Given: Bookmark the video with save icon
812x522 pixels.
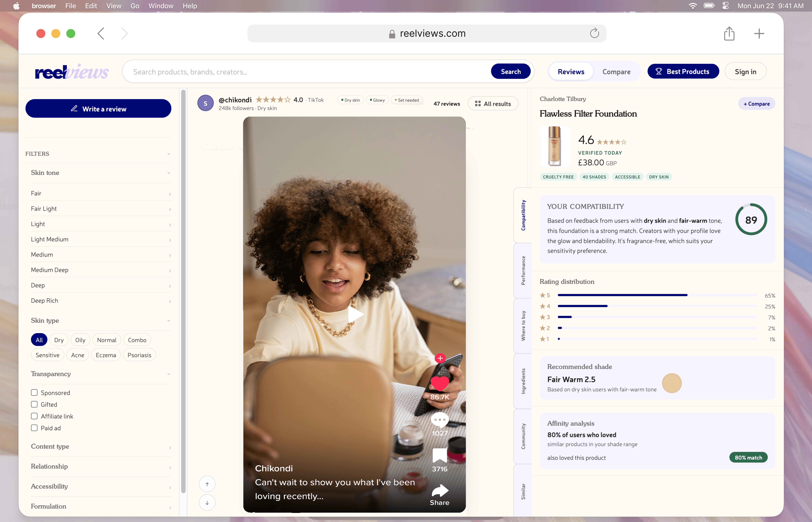Looking at the screenshot, I should (440, 455).
